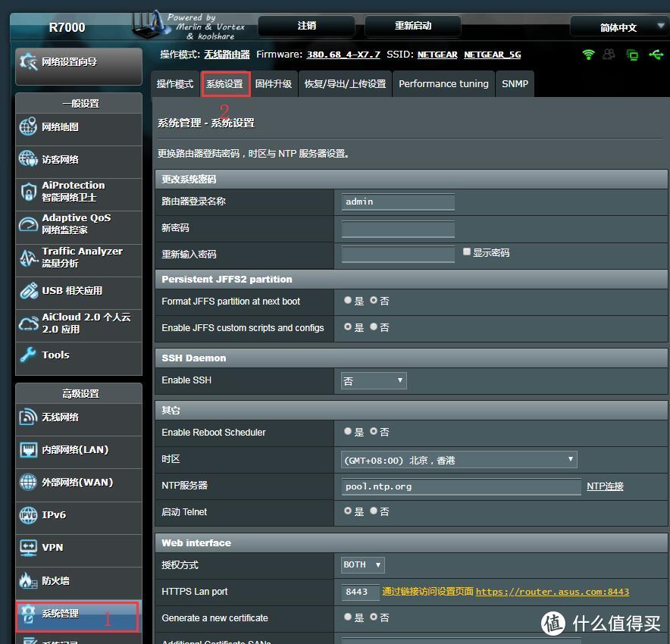The height and width of the screenshot is (644, 670).
Task: Switch to the System Settings (系统设置) tab
Action: [x=225, y=84]
